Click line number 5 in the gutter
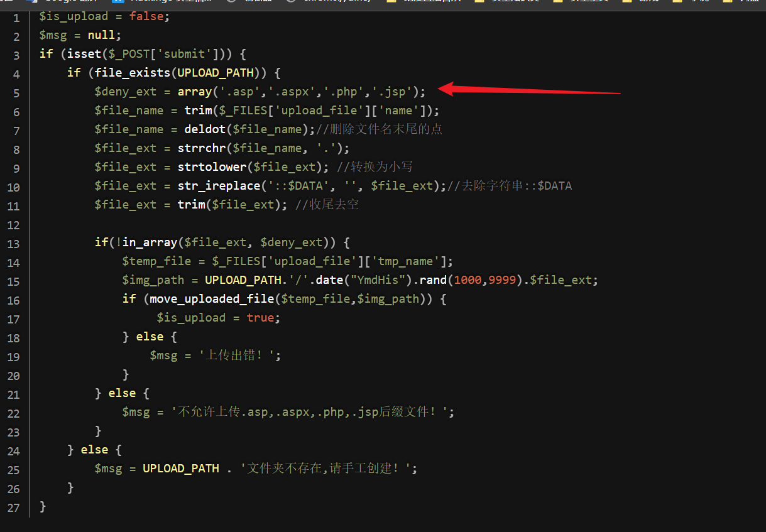The width and height of the screenshot is (766, 532). [16, 93]
